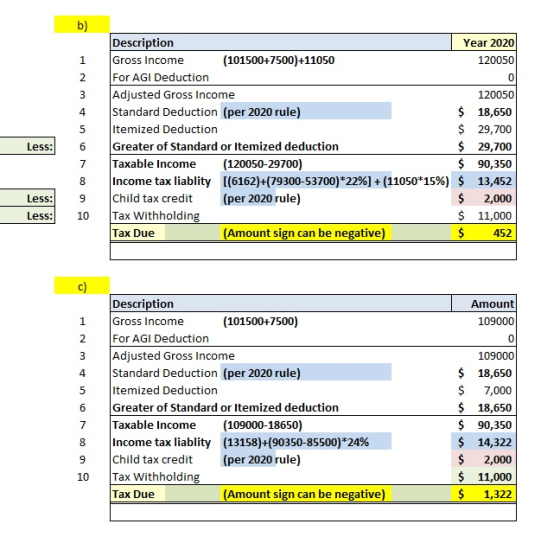Click the empty row below table c Tax Due
560x543 pixels.
(313, 512)
